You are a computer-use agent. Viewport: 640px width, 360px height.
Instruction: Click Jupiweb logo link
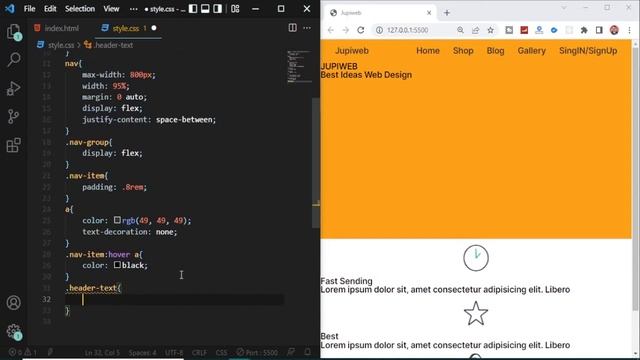pos(352,51)
